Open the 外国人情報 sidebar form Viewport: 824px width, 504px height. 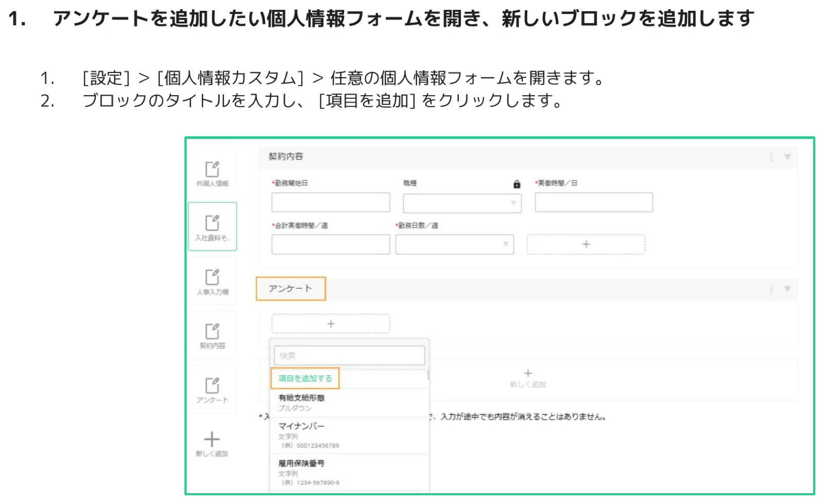pyautogui.click(x=212, y=173)
